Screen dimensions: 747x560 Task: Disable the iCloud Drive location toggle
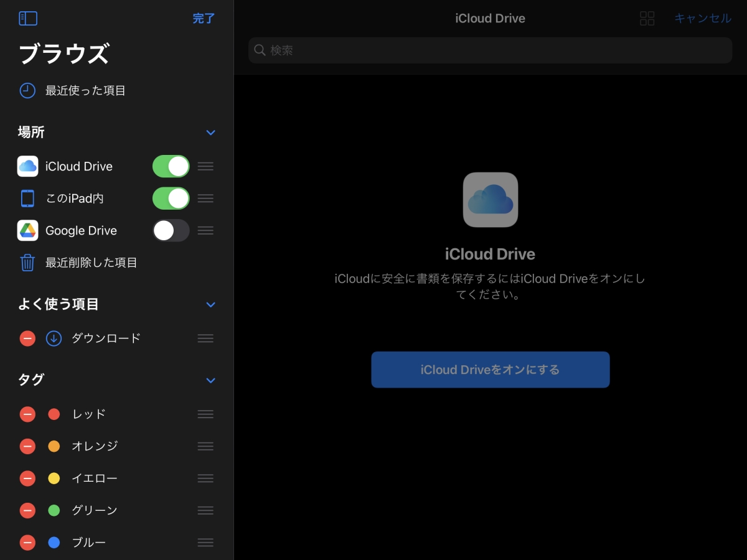pos(171,167)
